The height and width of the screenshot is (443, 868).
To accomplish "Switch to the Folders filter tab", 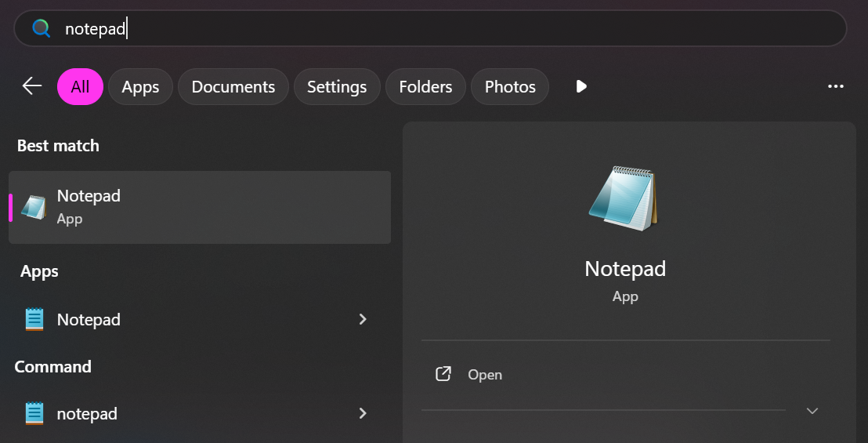I will click(425, 86).
